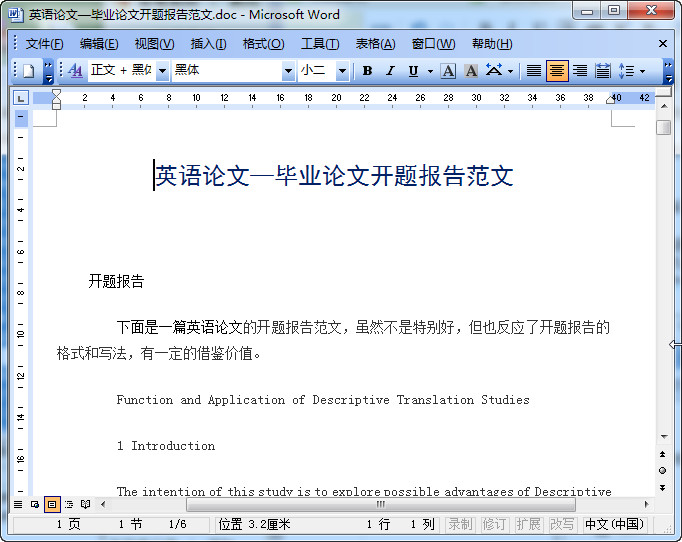Viewport: 682px width, 542px height.
Task: Click the Character Scaling icon
Action: click(494, 70)
